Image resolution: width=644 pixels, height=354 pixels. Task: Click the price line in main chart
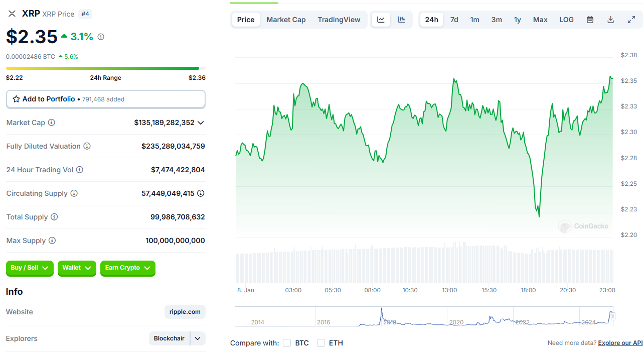pos(424,146)
